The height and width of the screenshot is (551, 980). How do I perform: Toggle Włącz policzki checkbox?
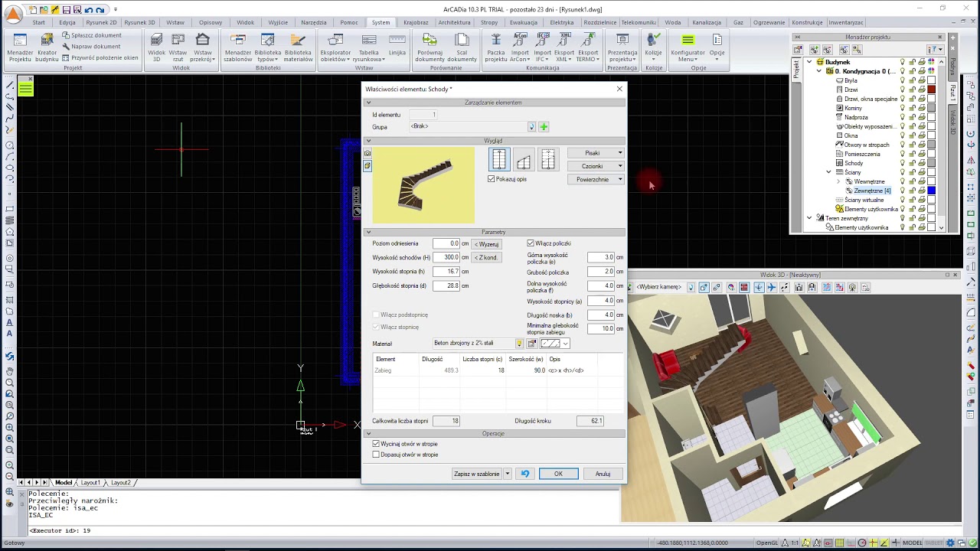pyautogui.click(x=531, y=243)
